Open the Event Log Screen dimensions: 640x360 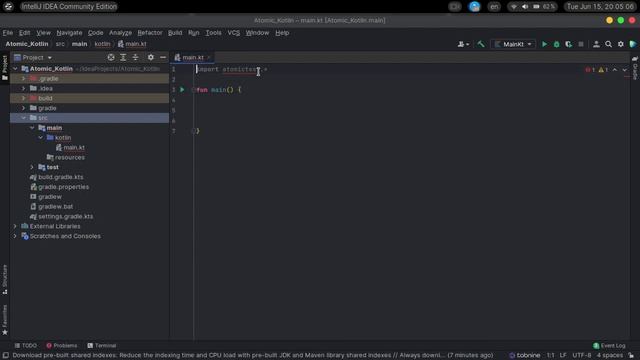(609, 346)
